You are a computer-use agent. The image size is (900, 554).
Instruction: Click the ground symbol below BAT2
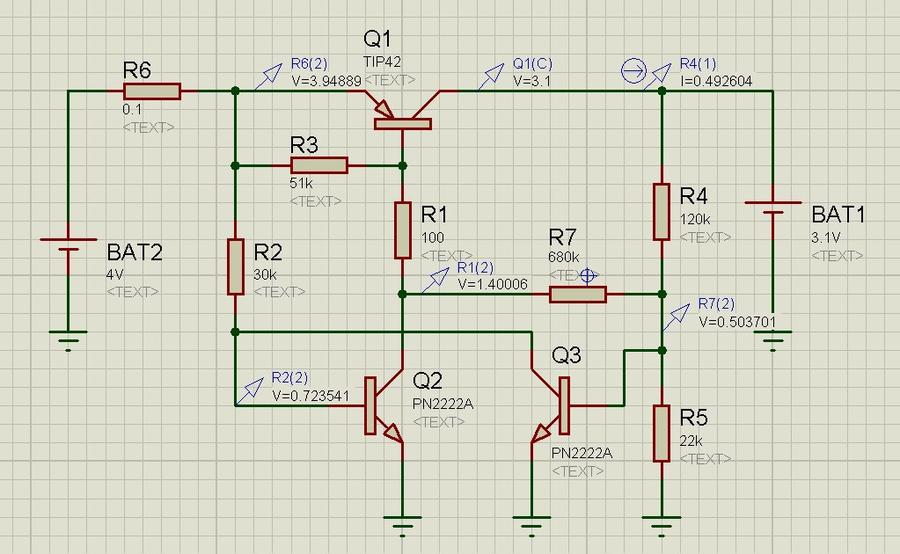[x=67, y=343]
